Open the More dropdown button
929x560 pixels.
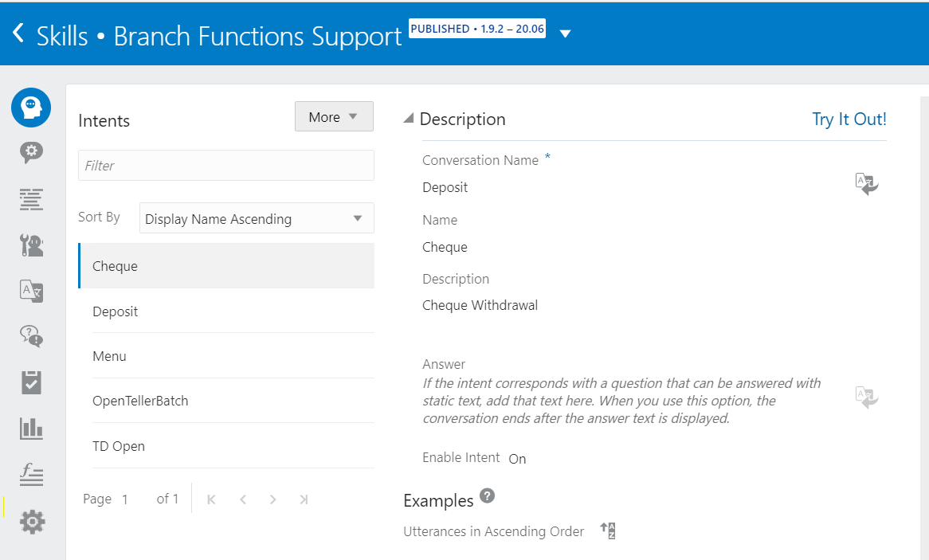pyautogui.click(x=334, y=117)
